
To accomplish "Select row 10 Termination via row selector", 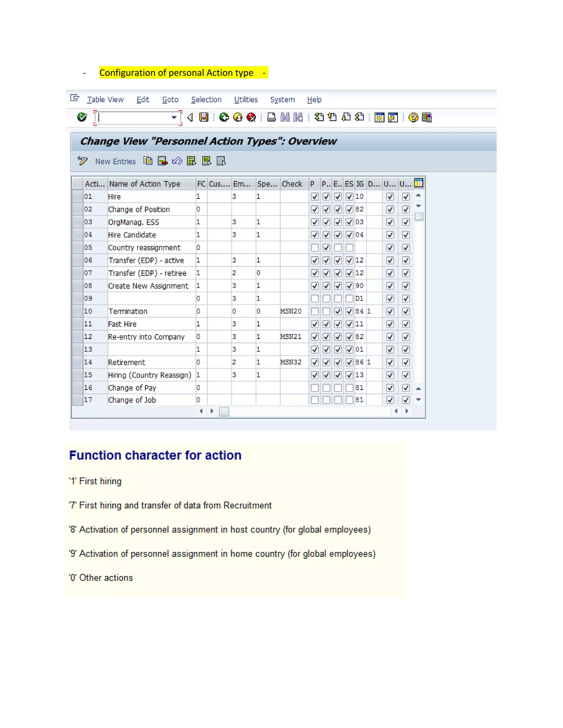I will click(78, 311).
